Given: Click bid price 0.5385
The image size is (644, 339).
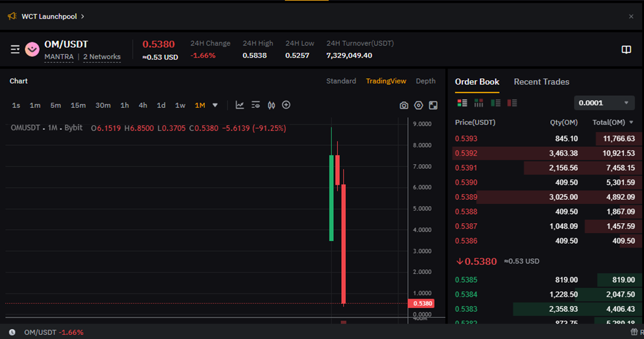Looking at the screenshot, I should coord(465,280).
